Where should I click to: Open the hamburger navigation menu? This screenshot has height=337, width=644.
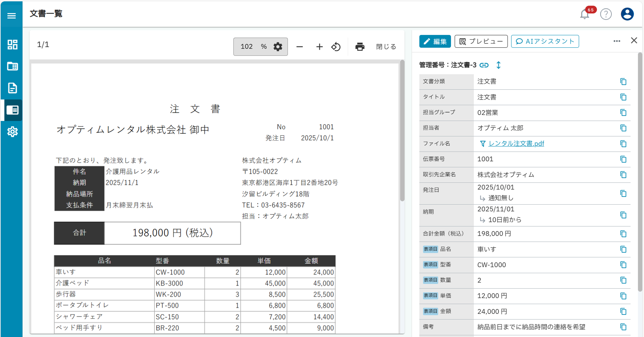pos(11,15)
